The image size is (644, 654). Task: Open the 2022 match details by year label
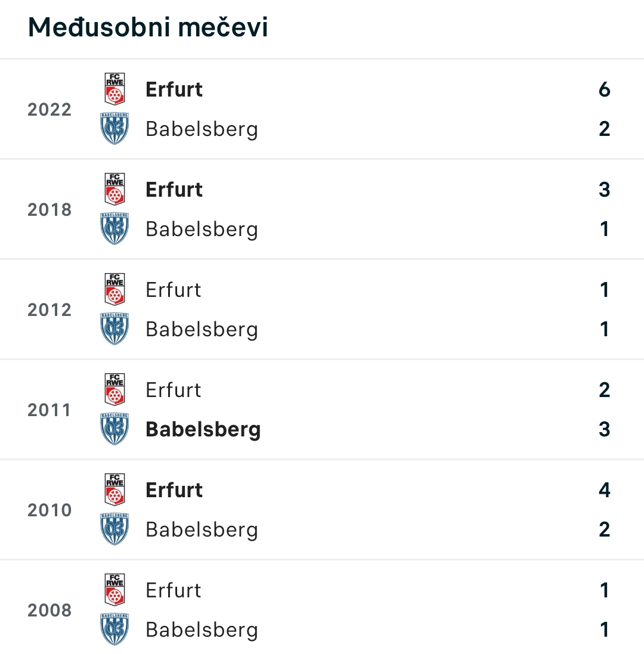[49, 110]
